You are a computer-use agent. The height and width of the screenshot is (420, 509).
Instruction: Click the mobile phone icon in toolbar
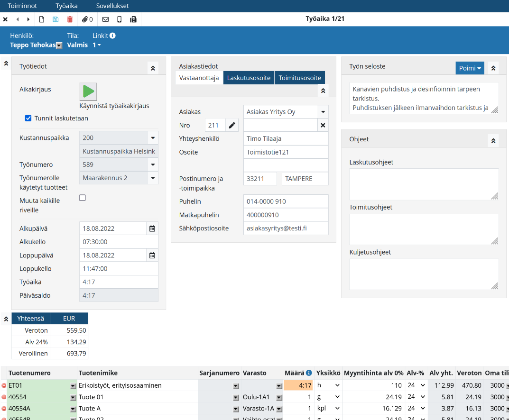coord(120,19)
